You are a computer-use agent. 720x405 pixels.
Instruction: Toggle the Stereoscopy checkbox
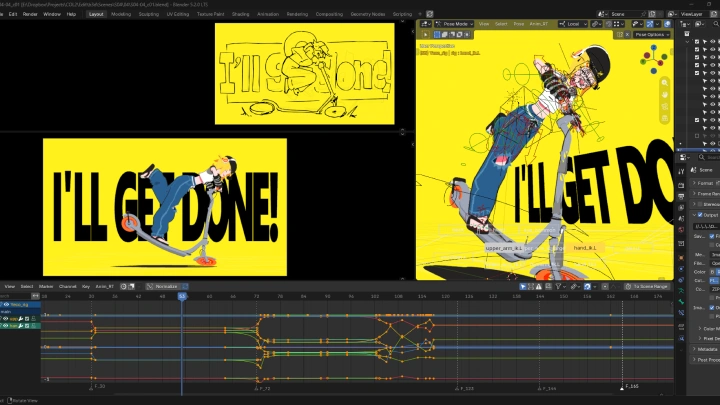click(700, 204)
